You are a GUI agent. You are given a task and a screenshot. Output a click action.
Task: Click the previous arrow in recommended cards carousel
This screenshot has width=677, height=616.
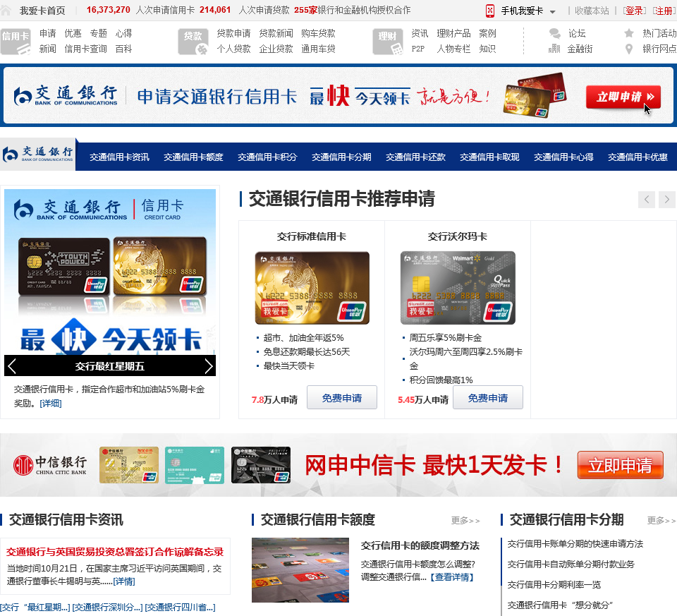pyautogui.click(x=647, y=199)
